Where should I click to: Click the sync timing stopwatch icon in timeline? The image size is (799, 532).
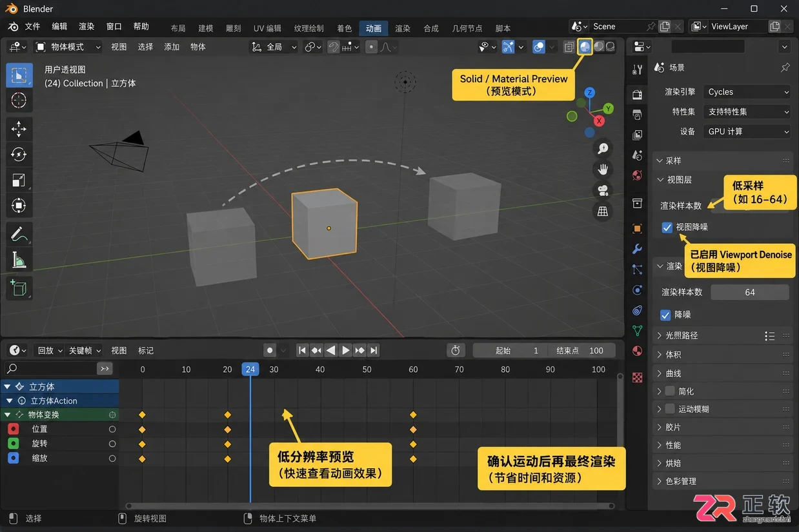click(x=456, y=350)
